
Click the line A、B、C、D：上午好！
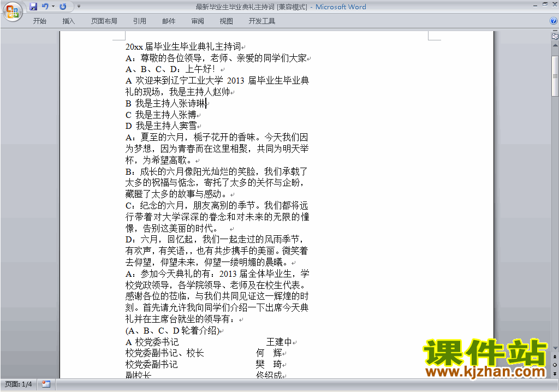(x=170, y=69)
